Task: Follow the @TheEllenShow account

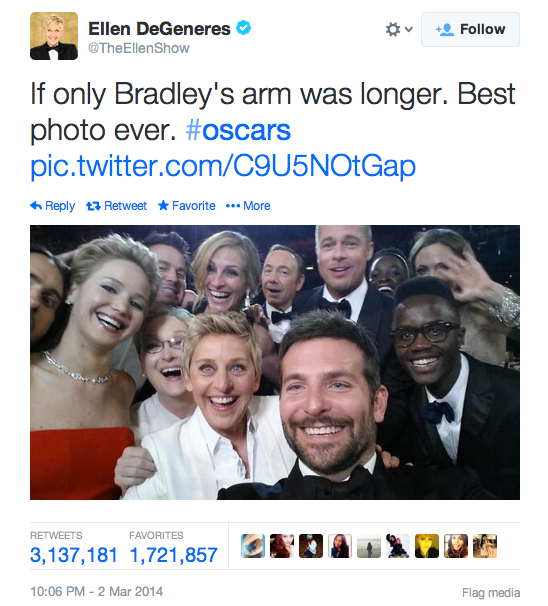Action: pyautogui.click(x=470, y=29)
